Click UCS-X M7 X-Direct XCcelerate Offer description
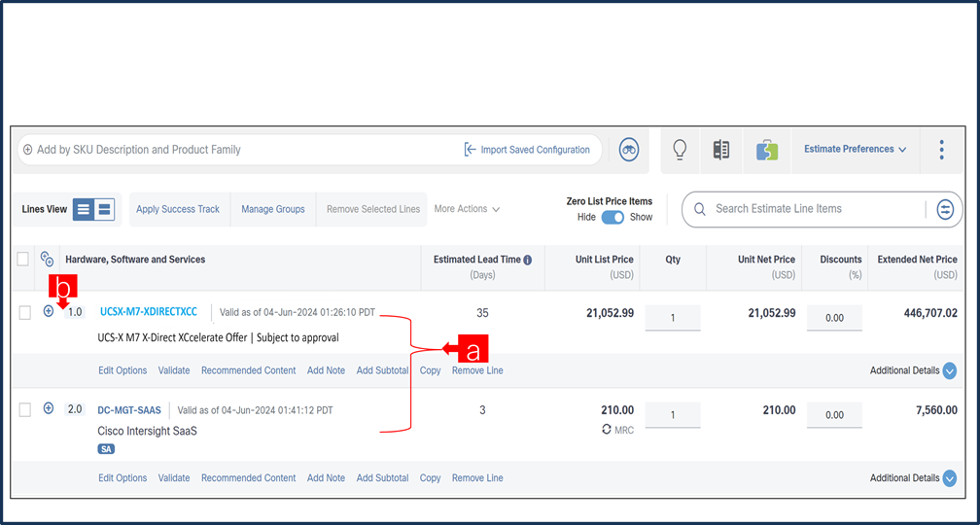 [219, 338]
